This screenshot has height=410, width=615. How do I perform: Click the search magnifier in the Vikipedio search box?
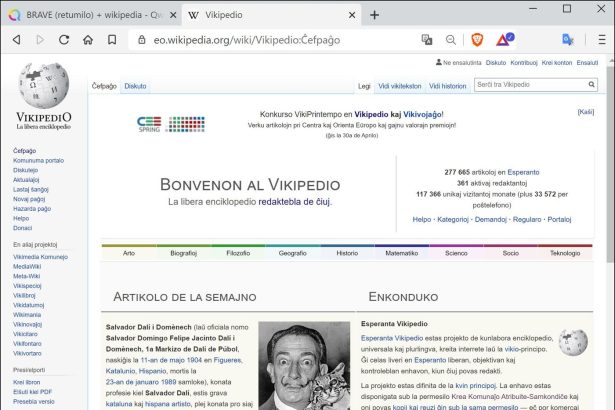pos(591,84)
